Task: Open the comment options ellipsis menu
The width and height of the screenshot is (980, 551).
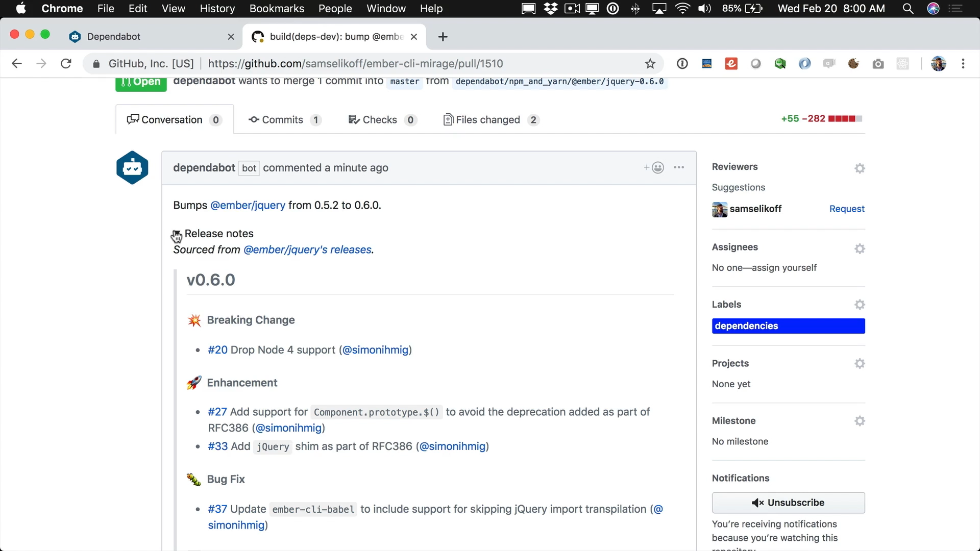Action: point(679,167)
